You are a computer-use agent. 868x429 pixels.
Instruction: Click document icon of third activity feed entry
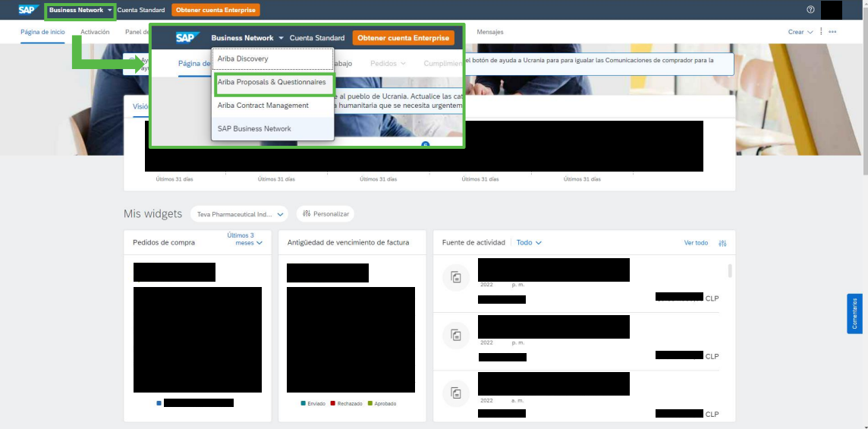coord(456,393)
